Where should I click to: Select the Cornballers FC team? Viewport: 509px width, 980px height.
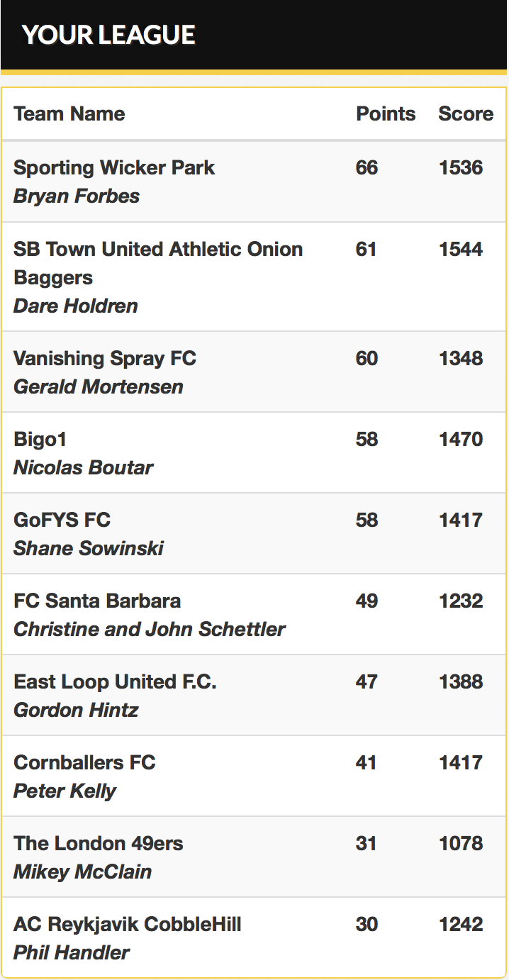tap(84, 763)
